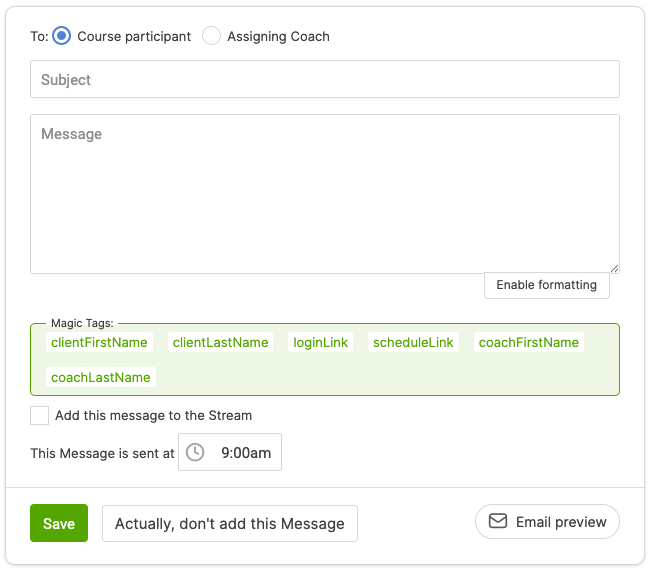Select the Assigning Coach recipient option
Image resolution: width=650 pixels, height=575 pixels.
tap(211, 36)
